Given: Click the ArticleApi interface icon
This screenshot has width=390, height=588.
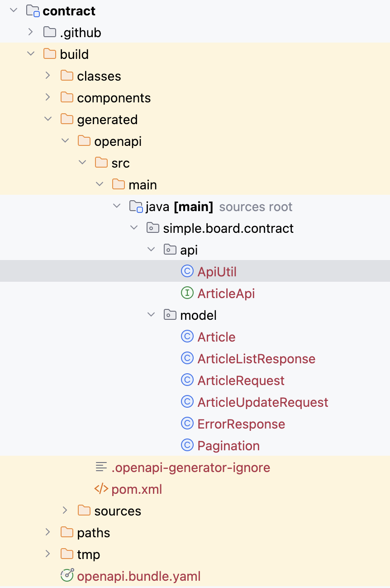Looking at the screenshot, I should pos(187,293).
